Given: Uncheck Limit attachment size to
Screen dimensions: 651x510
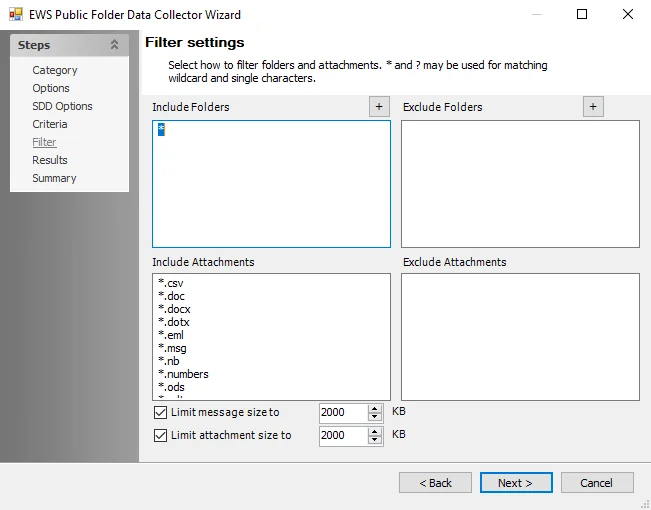Looking at the screenshot, I should click(160, 435).
